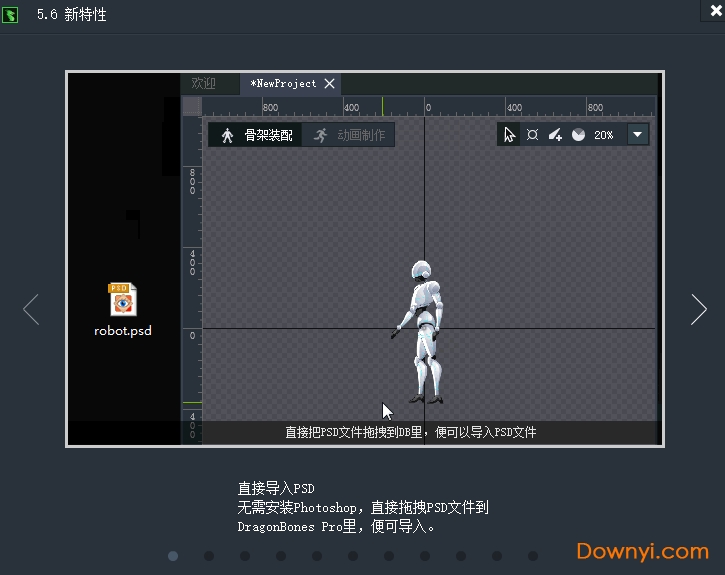The width and height of the screenshot is (725, 575).
Task: Select the add-brush tool icon with plus sign
Action: point(555,135)
